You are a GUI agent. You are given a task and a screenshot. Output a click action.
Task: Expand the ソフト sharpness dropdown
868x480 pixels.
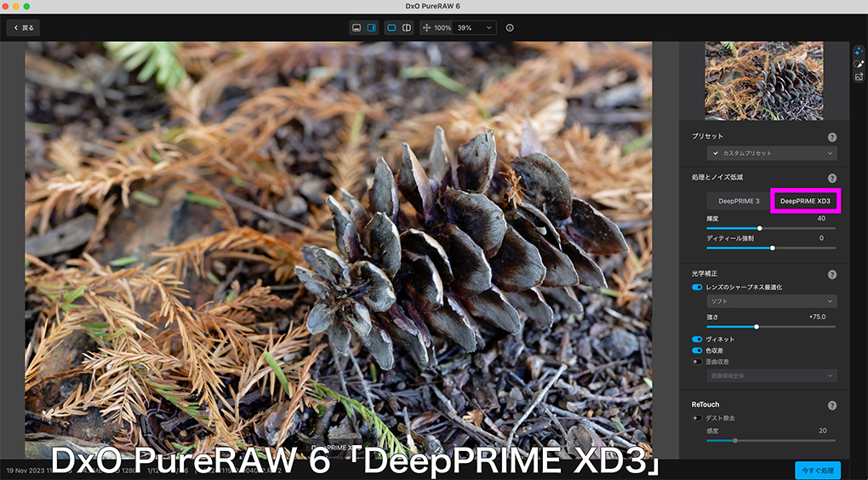coord(772,301)
